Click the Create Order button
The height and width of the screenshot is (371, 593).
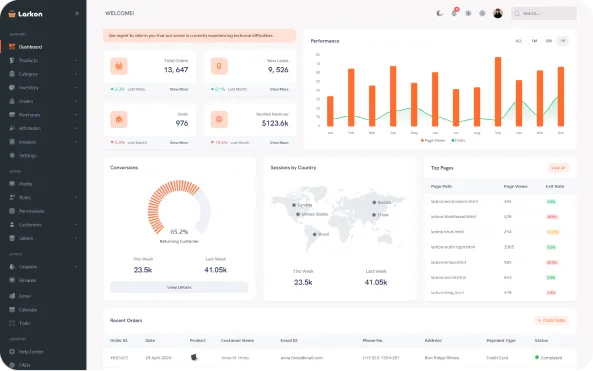coord(551,320)
